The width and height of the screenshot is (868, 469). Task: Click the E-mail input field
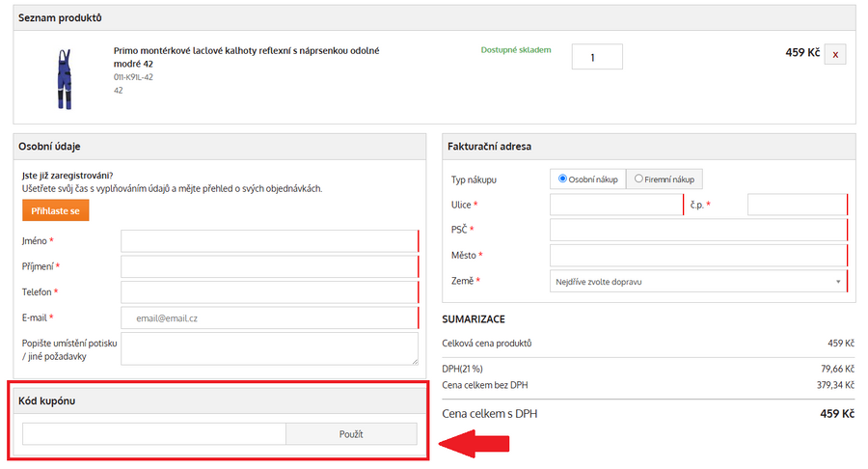click(x=269, y=317)
